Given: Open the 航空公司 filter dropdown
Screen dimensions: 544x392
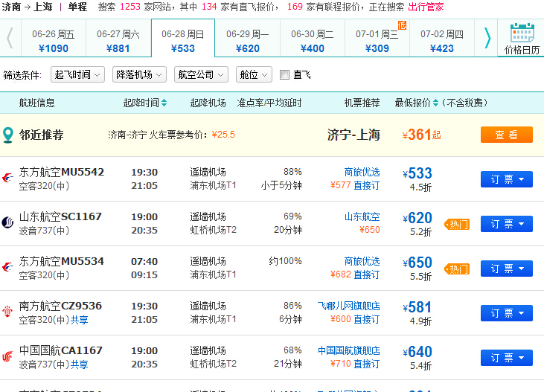Looking at the screenshot, I should click(x=201, y=74).
